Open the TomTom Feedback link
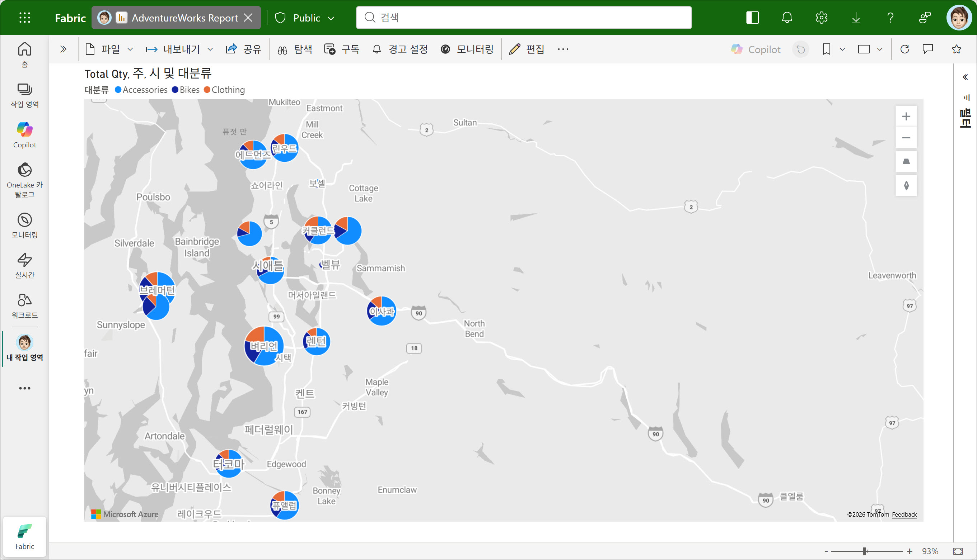 pyautogui.click(x=904, y=514)
